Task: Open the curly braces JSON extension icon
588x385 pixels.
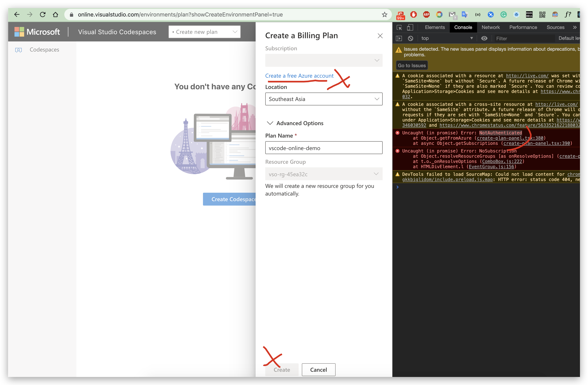Action: (477, 15)
